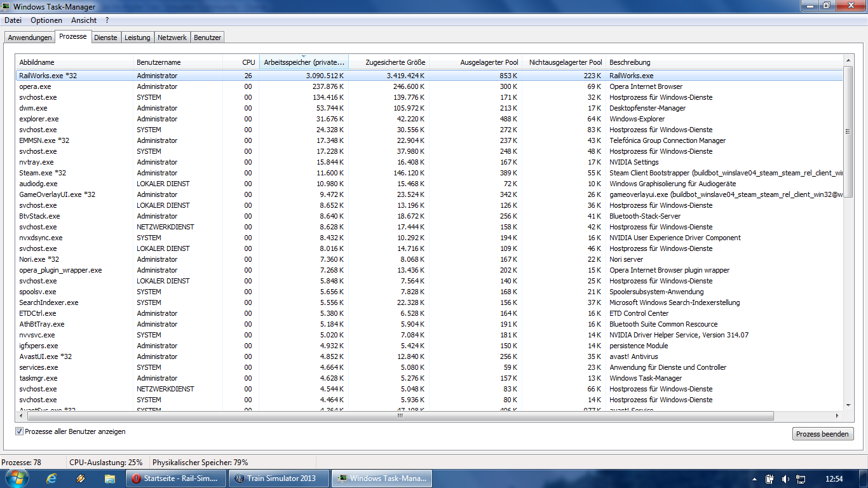The width and height of the screenshot is (868, 488).
Task: Select the opera_plugin_wrapper.exe process
Action: pos(430,270)
